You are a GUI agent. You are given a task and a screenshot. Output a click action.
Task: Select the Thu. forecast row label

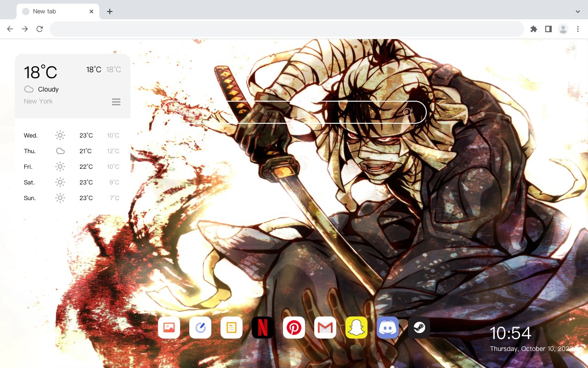point(30,151)
